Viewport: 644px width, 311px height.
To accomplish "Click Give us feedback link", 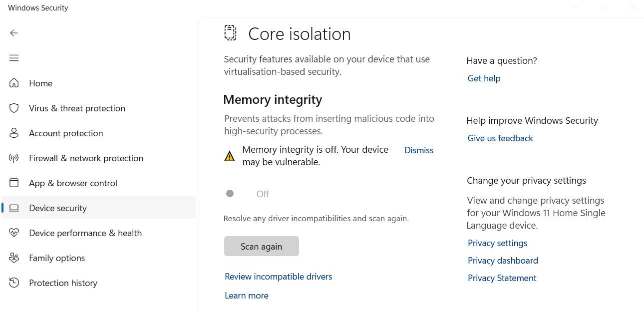I will [500, 138].
